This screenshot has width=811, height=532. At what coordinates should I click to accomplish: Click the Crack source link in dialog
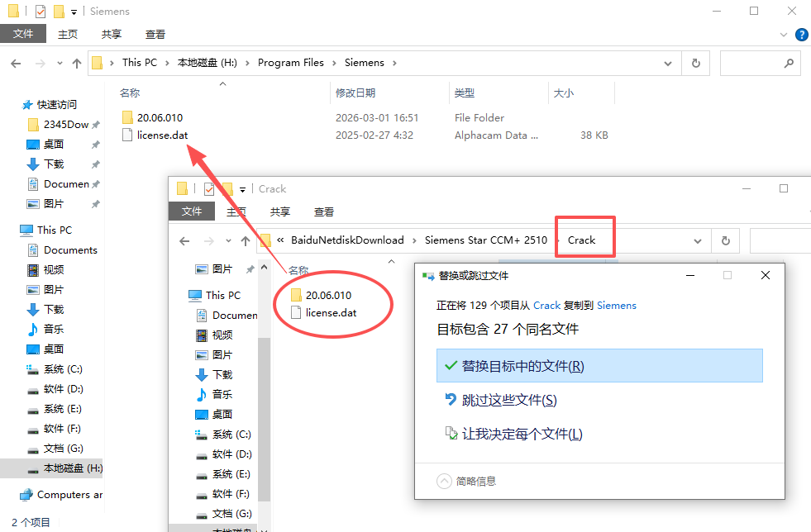546,306
